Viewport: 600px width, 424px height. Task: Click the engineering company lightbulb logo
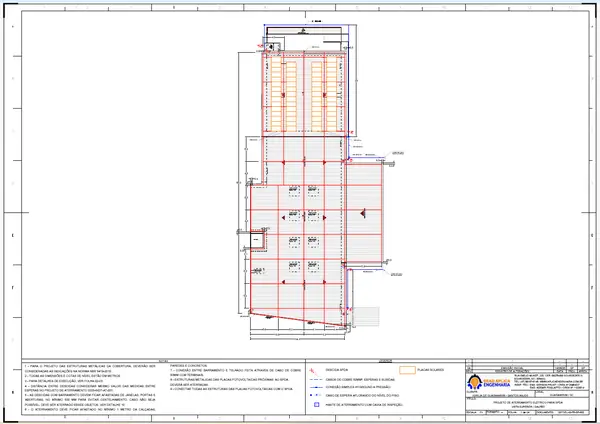click(474, 382)
